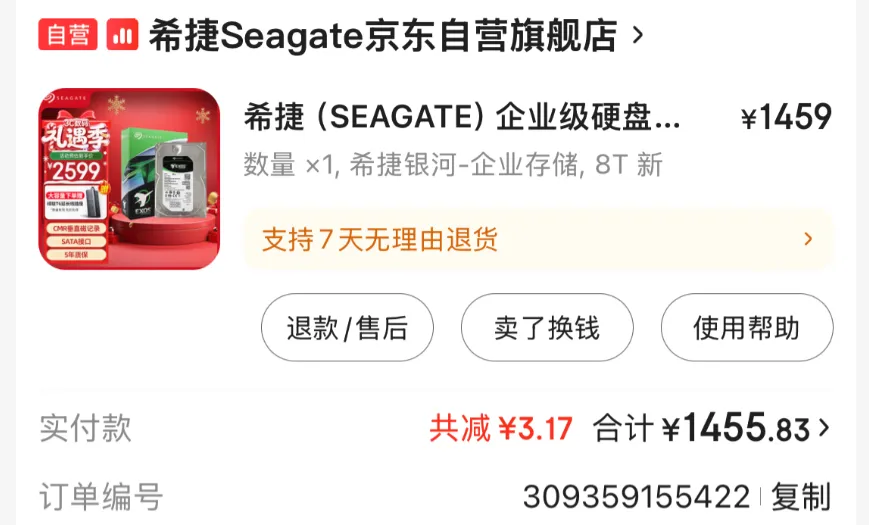Click the 数量 ×1 希捷银河 spec line
Viewport: 869px width, 525px height.
pos(453,165)
